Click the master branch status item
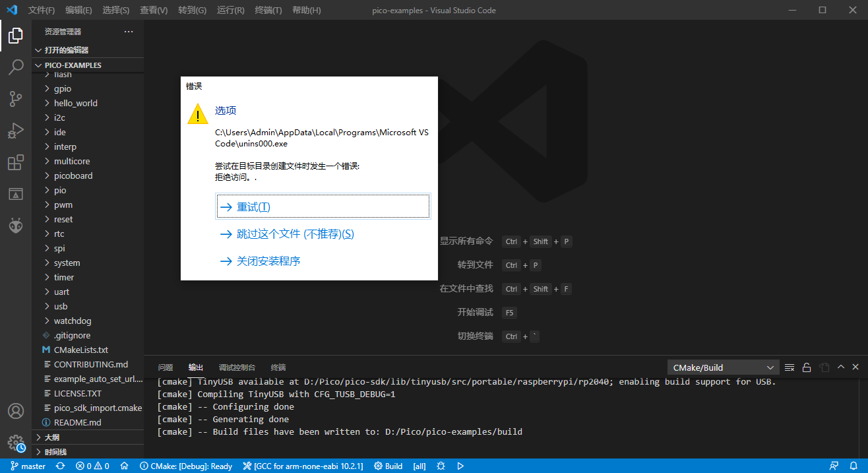This screenshot has height=473, width=868. point(28,466)
